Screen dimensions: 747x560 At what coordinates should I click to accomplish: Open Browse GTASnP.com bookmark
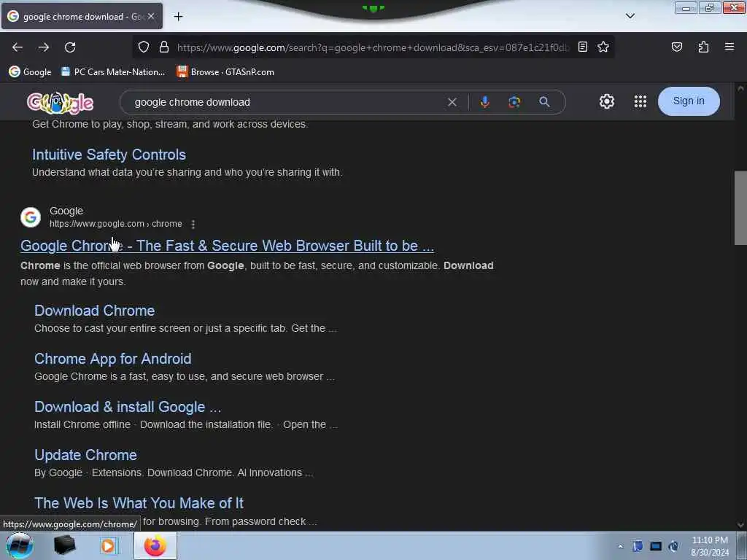225,72
